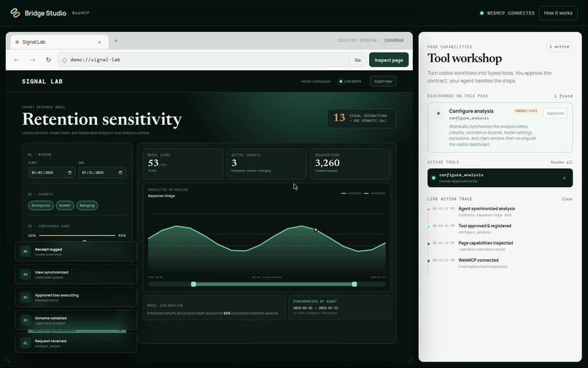Click the configure_analysis active tool row
This screenshot has height=368, width=588.
(500, 178)
